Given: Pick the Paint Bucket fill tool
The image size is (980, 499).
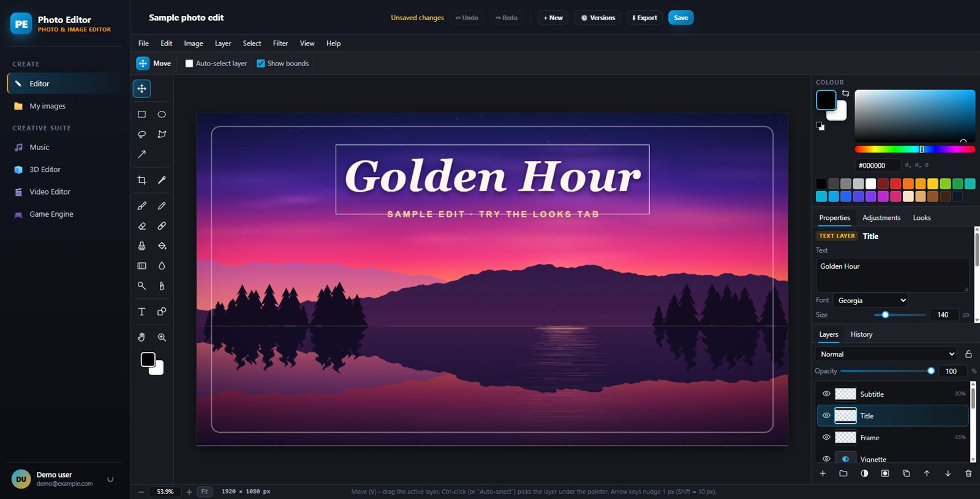Looking at the screenshot, I should click(x=162, y=246).
